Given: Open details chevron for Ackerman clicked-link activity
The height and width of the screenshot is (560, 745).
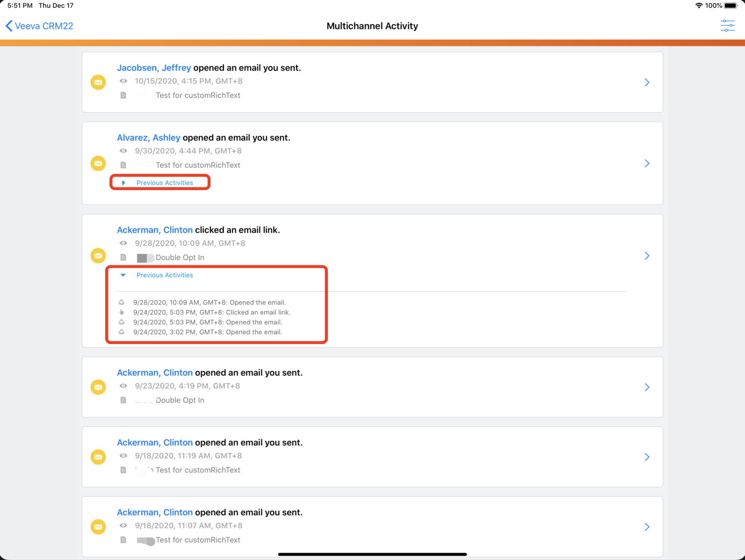Looking at the screenshot, I should [x=647, y=256].
